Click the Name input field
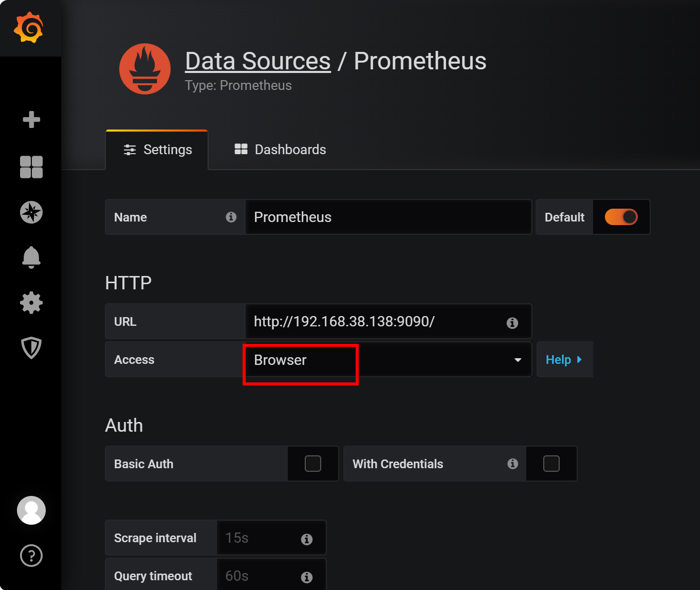Viewport: 700px width, 590px height. click(389, 217)
